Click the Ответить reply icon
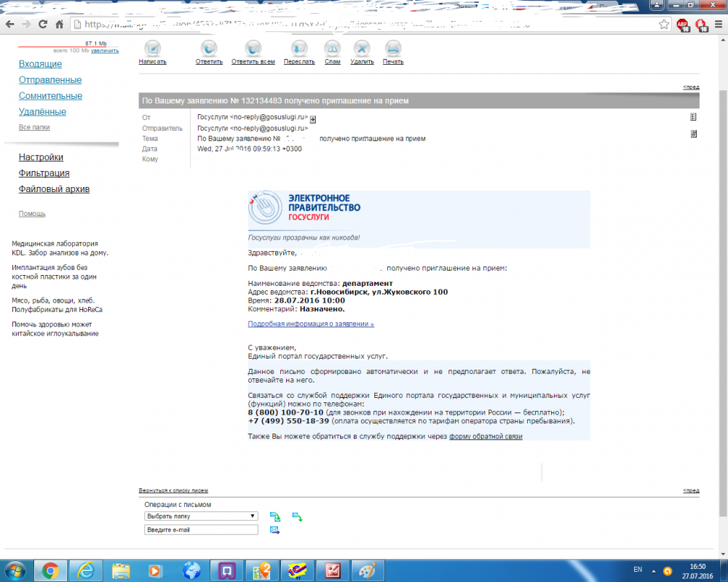The image size is (728, 582). click(209, 49)
